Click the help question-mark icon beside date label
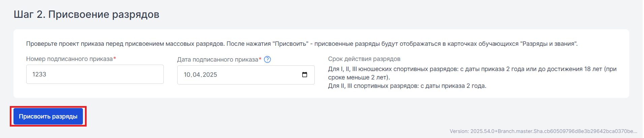This screenshot has height=138, width=644. (267, 60)
